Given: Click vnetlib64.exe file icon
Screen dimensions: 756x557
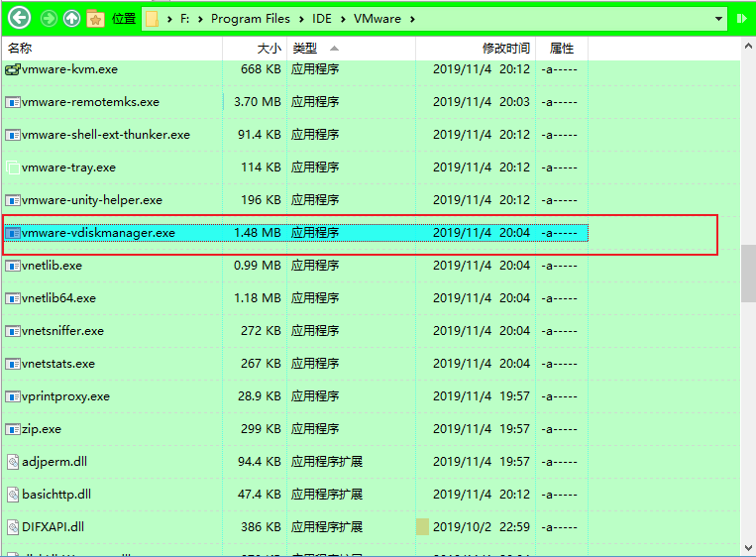Looking at the screenshot, I should pos(13,298).
